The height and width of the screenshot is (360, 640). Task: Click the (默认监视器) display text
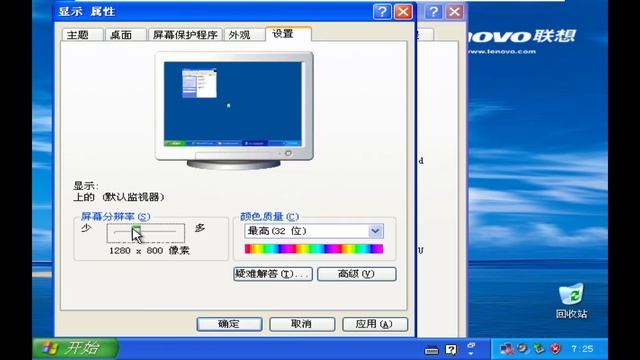(x=133, y=197)
